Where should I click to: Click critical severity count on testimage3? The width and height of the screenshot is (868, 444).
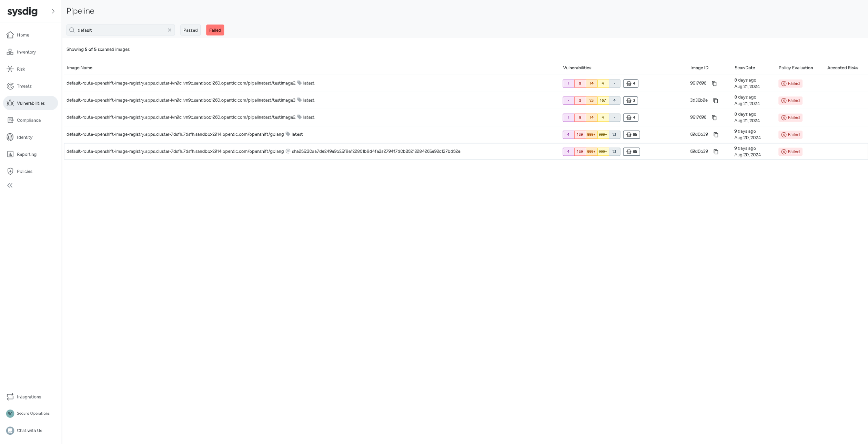click(568, 101)
